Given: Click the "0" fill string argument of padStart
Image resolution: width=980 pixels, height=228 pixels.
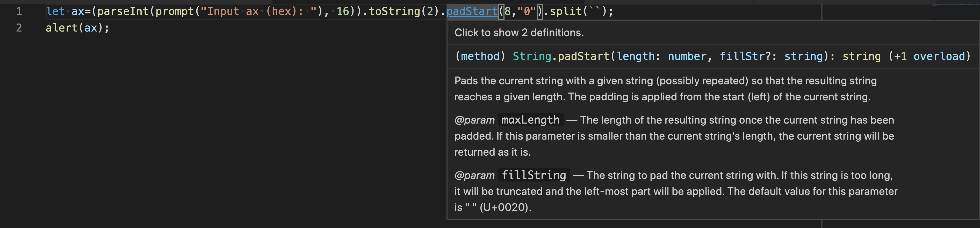Looking at the screenshot, I should click(527, 11).
